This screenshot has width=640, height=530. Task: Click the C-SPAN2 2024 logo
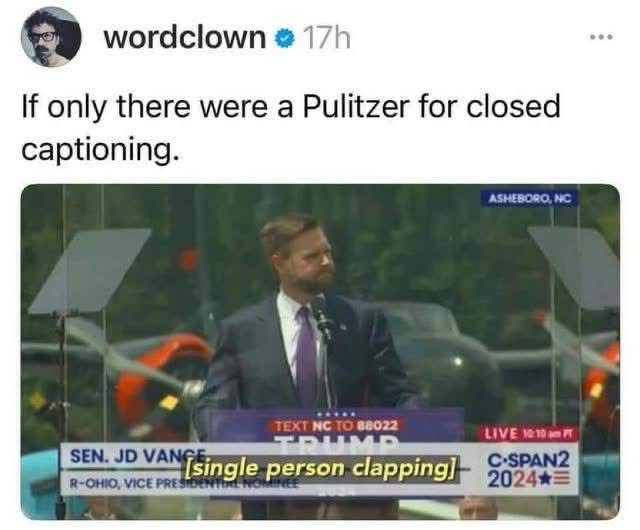coord(529,470)
